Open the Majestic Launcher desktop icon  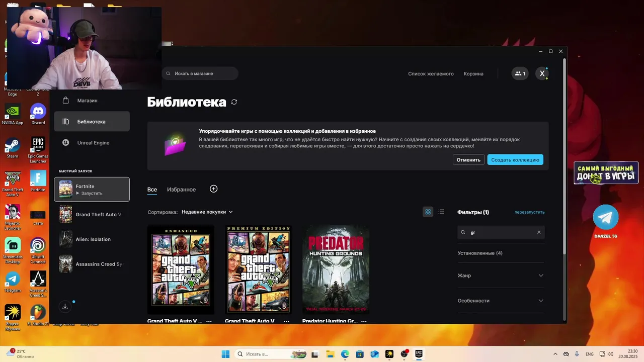(12, 217)
